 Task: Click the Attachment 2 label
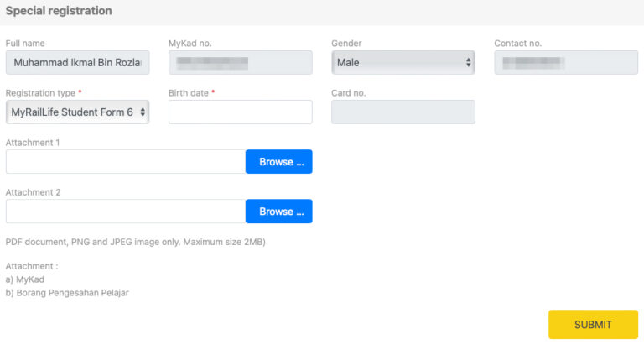point(33,192)
